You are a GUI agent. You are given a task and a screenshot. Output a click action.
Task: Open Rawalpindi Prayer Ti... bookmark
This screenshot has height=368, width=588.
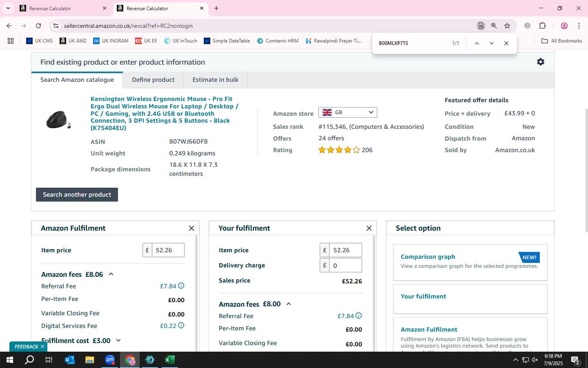pyautogui.click(x=333, y=41)
